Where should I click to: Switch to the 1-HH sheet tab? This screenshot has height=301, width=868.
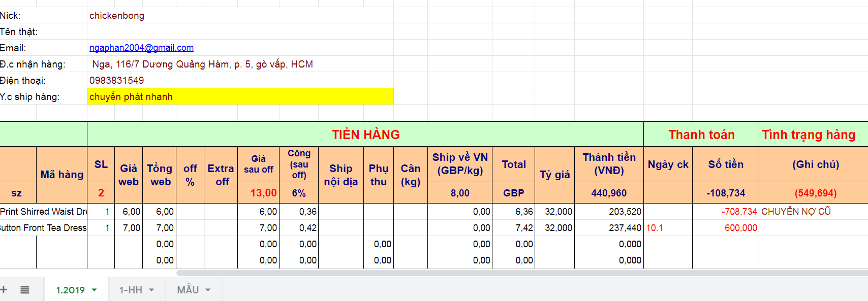coord(131,290)
